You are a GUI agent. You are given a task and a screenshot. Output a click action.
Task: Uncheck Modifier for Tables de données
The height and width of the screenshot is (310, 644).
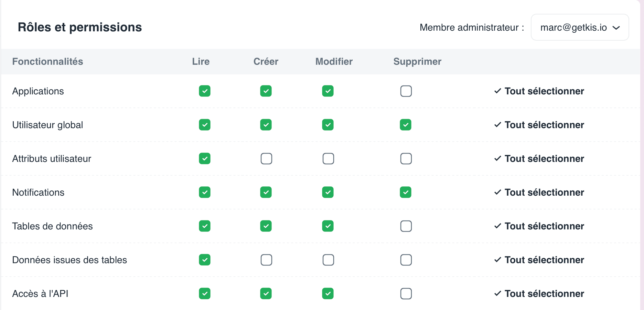328,226
